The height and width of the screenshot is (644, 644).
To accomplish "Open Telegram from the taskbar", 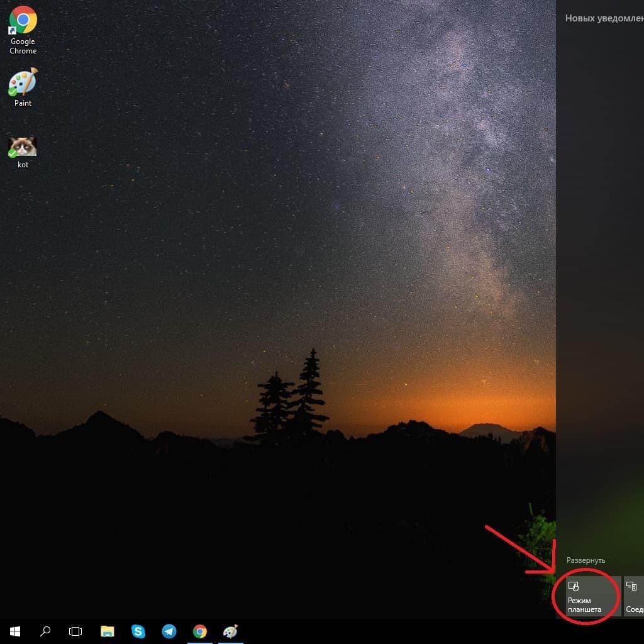I will [169, 631].
